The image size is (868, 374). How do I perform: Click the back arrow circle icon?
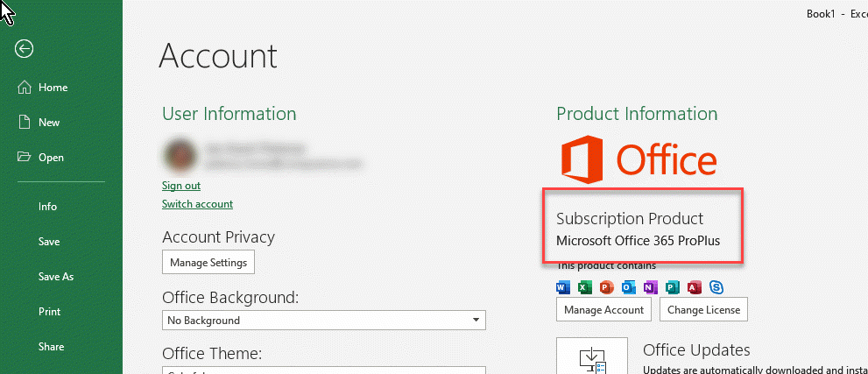25,49
